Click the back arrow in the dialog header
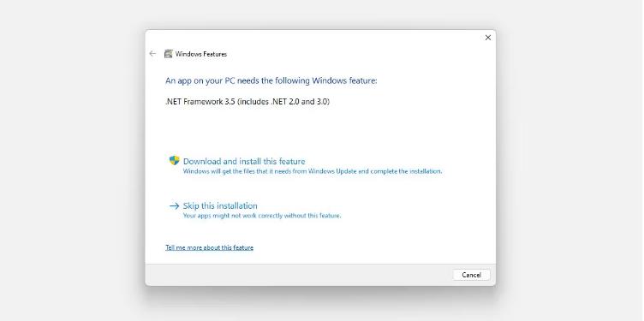Screen dimensions: 644x321 click(152, 54)
